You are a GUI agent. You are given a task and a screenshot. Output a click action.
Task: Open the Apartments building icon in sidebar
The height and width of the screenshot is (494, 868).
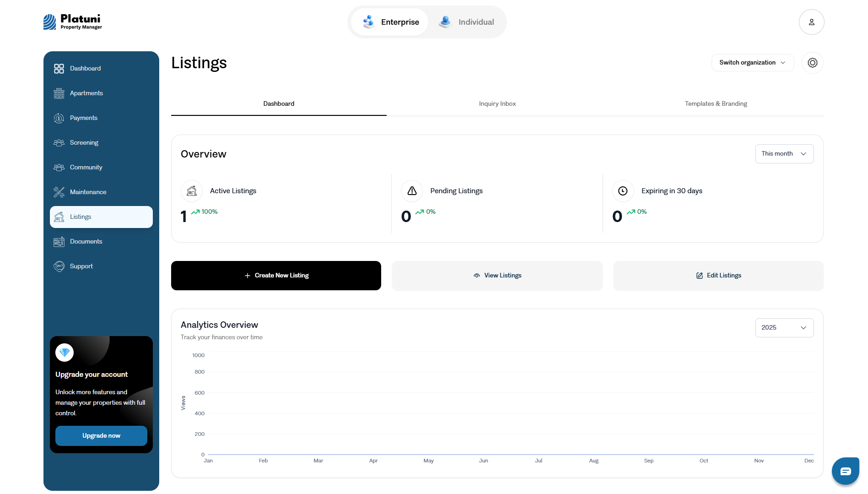tap(59, 93)
